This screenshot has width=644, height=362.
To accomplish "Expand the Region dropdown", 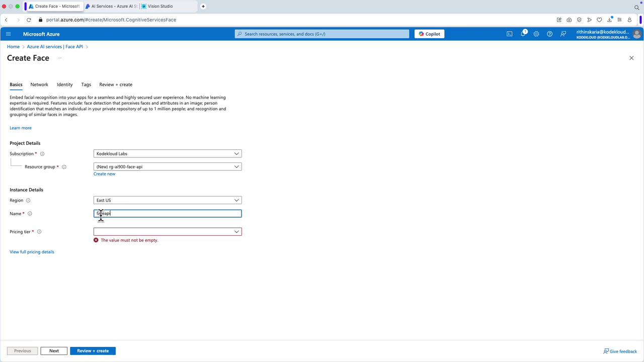I will tap(168, 200).
